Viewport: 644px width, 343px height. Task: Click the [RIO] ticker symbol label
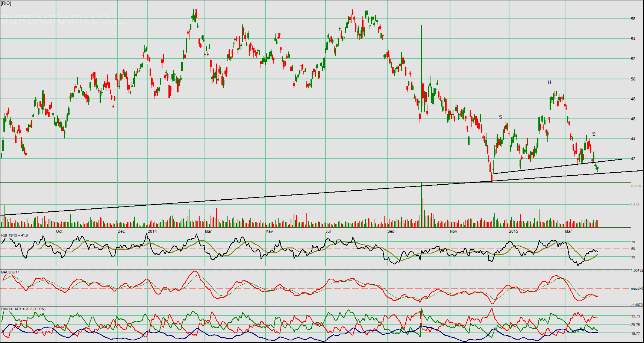6,3
